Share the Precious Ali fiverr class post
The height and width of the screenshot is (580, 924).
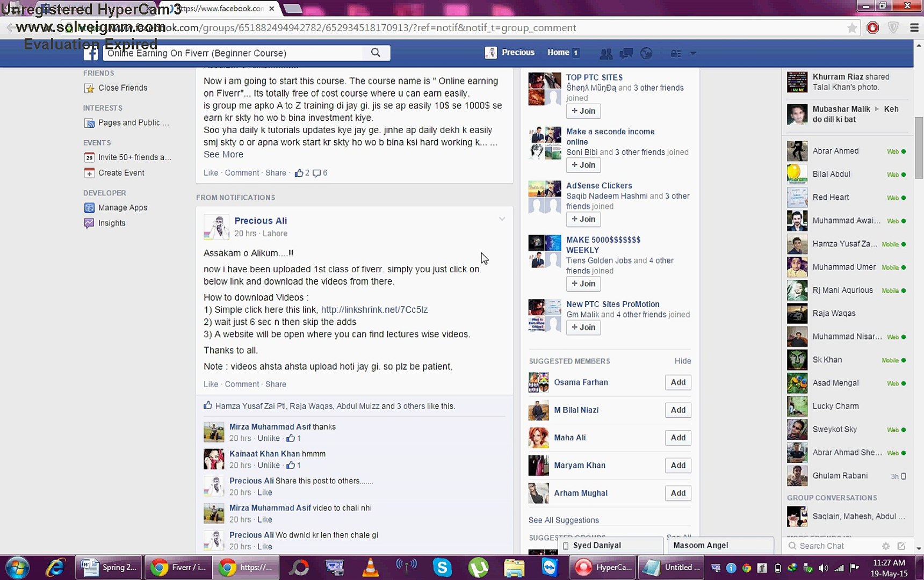point(276,385)
